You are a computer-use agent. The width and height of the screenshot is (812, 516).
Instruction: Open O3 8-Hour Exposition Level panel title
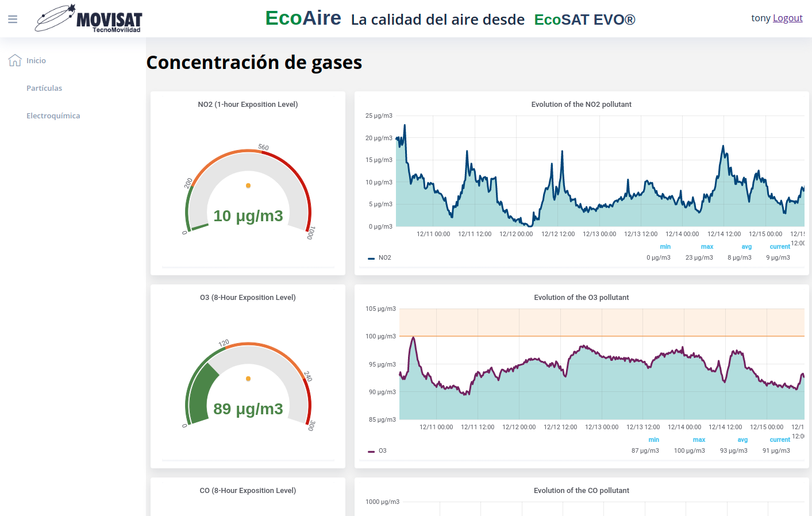(248, 298)
